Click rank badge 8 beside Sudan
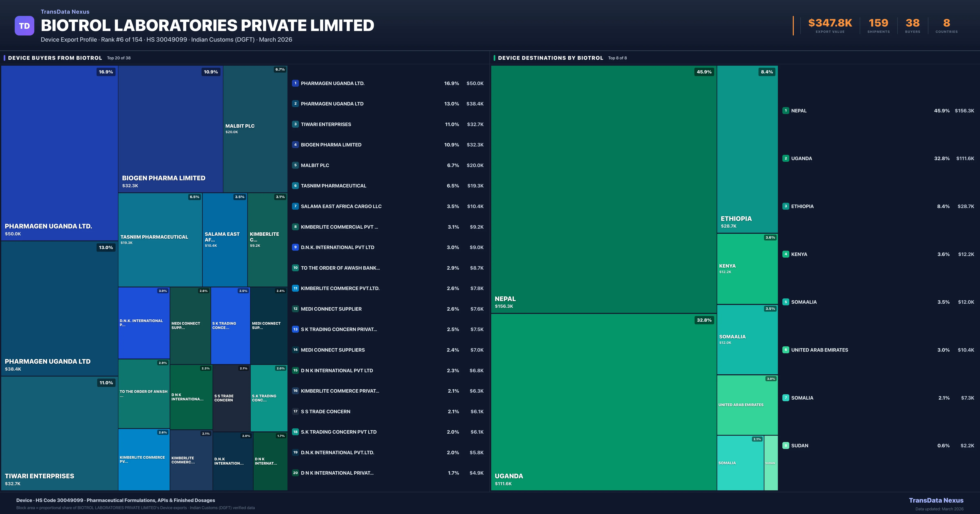The image size is (980, 514). (x=786, y=445)
